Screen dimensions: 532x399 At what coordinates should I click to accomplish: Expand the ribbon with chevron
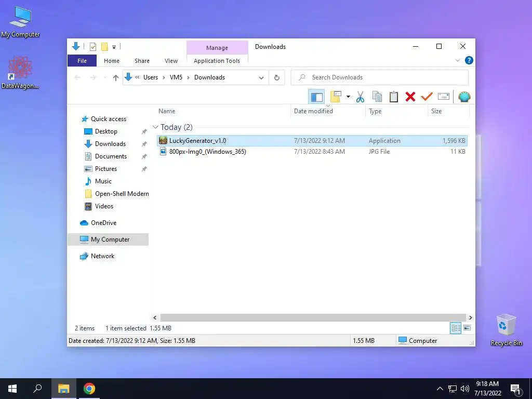click(457, 60)
